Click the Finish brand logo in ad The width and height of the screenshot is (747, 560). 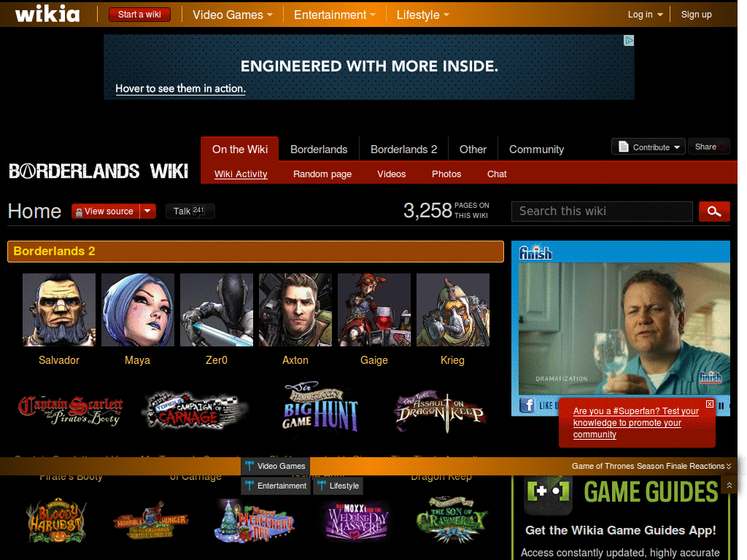tap(535, 252)
